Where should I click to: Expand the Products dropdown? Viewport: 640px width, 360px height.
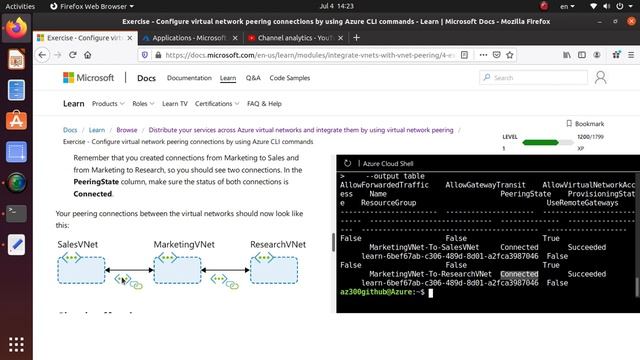[108, 104]
